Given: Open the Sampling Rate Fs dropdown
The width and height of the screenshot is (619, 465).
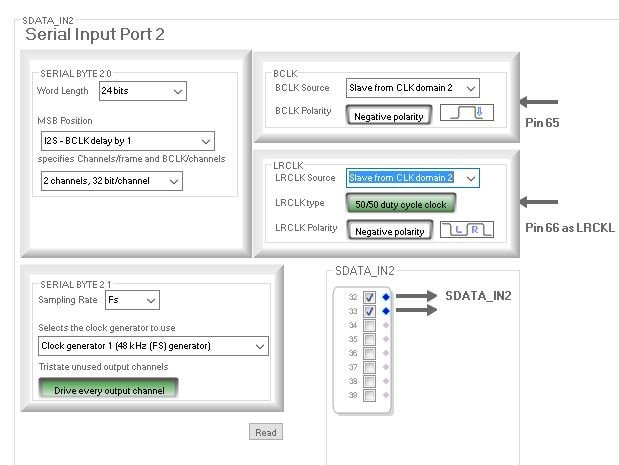Looking at the screenshot, I should pos(132,300).
